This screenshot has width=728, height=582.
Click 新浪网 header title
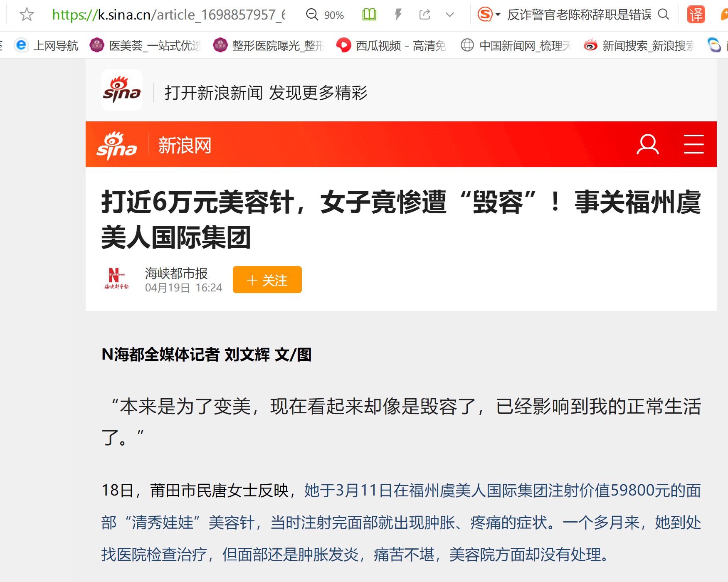(185, 145)
